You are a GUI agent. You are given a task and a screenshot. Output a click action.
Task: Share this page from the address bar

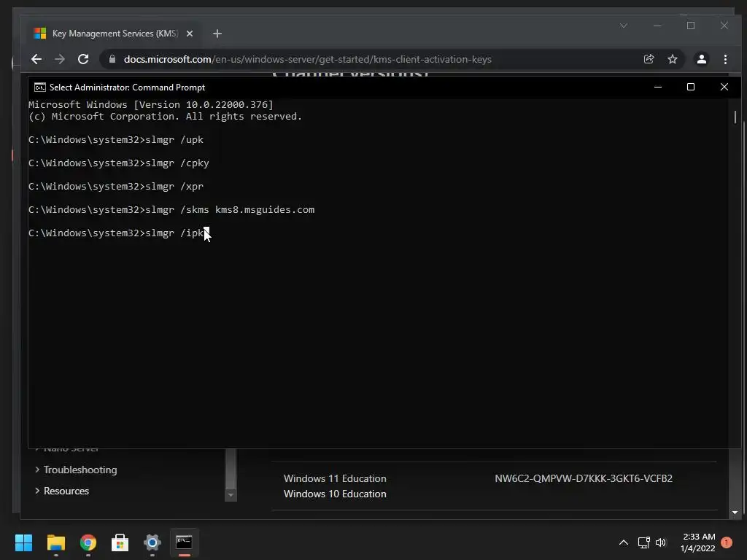click(649, 59)
